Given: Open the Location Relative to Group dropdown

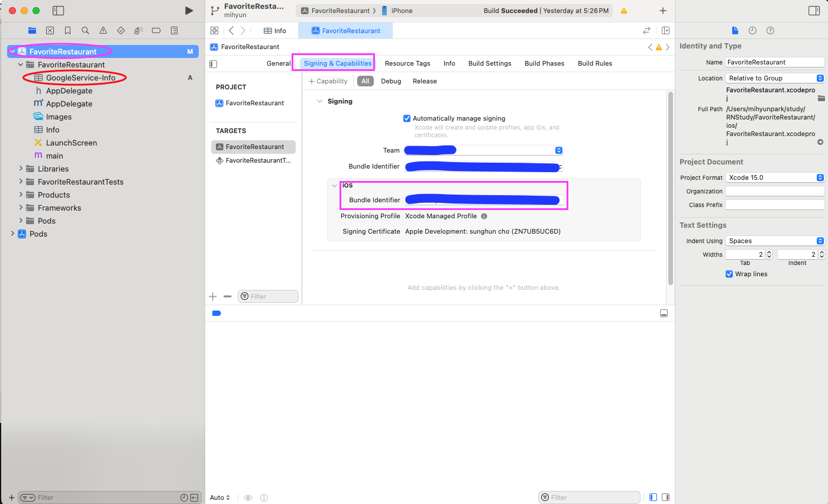Looking at the screenshot, I should point(775,78).
